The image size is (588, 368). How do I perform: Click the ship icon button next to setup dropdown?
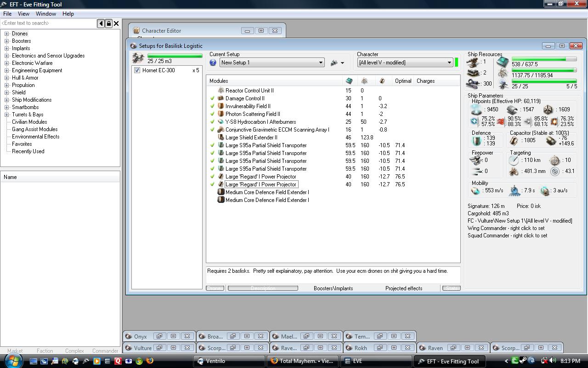(x=334, y=63)
